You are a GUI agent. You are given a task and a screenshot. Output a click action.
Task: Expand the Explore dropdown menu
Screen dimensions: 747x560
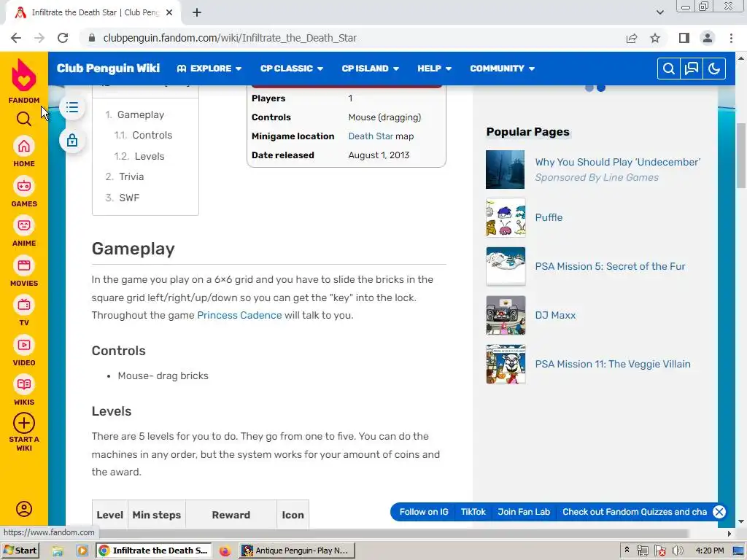(x=209, y=69)
